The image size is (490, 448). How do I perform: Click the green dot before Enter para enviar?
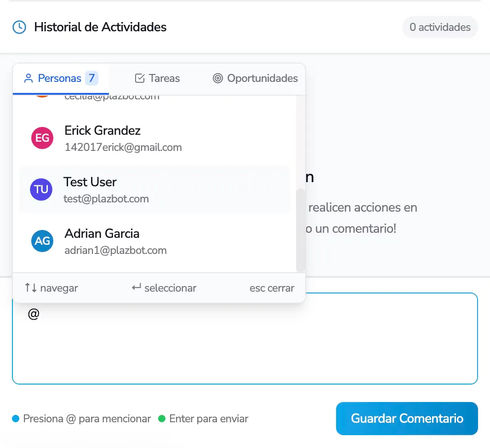tap(161, 419)
